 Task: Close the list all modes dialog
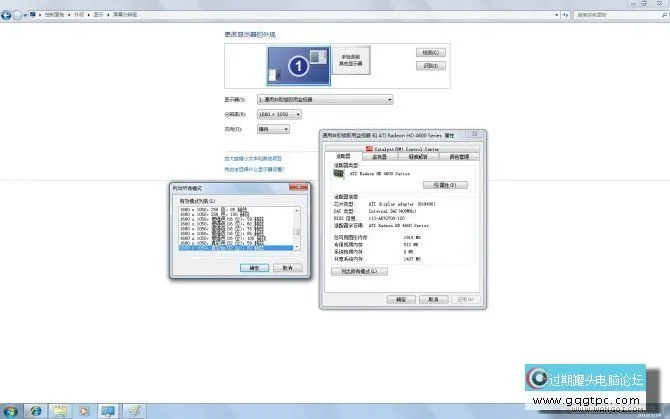298,187
